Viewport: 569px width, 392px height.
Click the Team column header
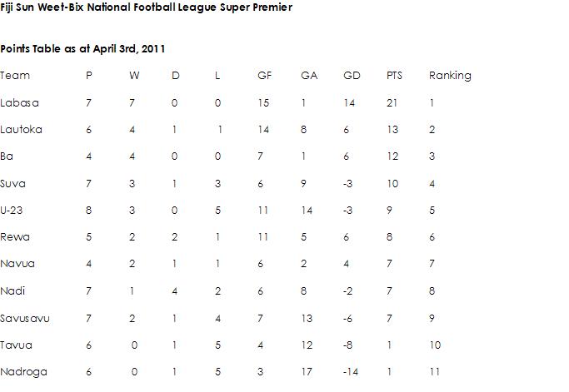(15, 76)
